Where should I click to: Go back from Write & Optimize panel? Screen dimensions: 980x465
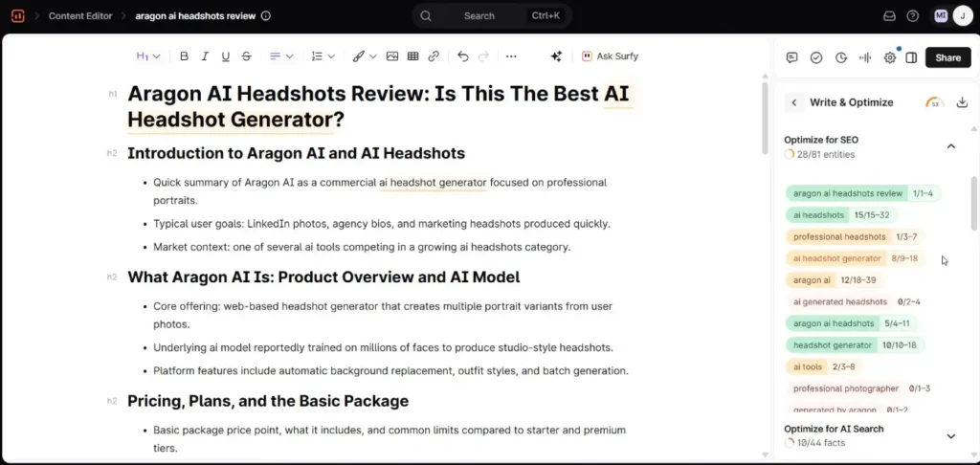[x=794, y=102]
